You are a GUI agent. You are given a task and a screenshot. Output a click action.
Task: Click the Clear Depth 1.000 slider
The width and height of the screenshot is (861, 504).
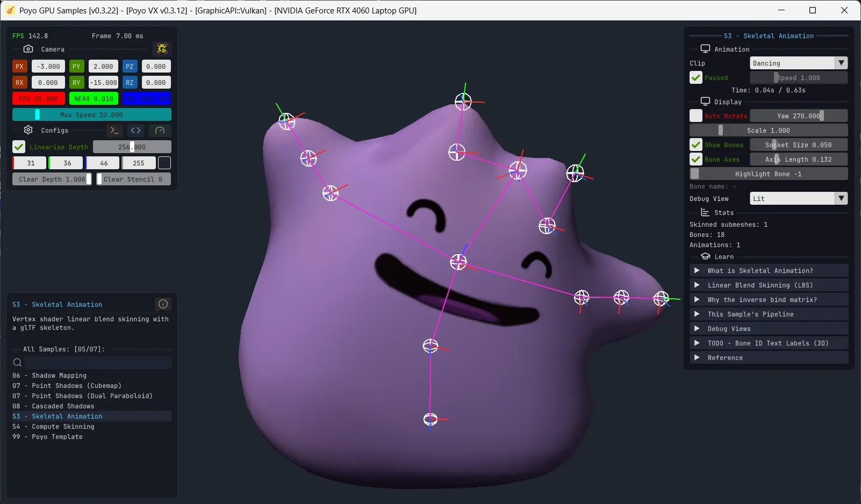52,179
